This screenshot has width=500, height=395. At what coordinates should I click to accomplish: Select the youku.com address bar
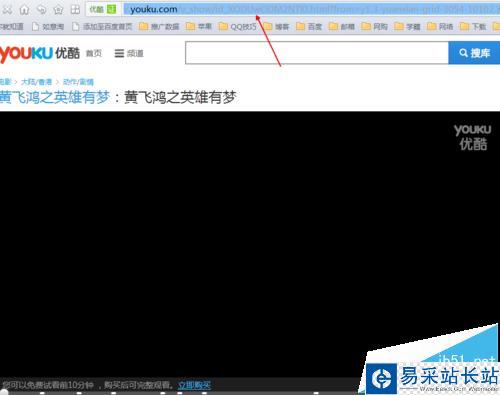pyautogui.click(x=312, y=9)
